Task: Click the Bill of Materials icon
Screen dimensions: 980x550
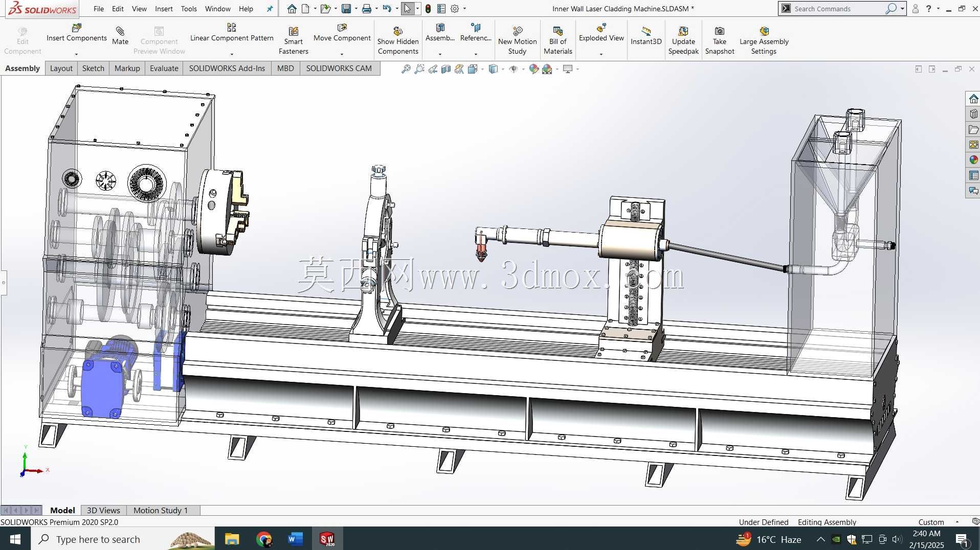Action: pyautogui.click(x=558, y=41)
